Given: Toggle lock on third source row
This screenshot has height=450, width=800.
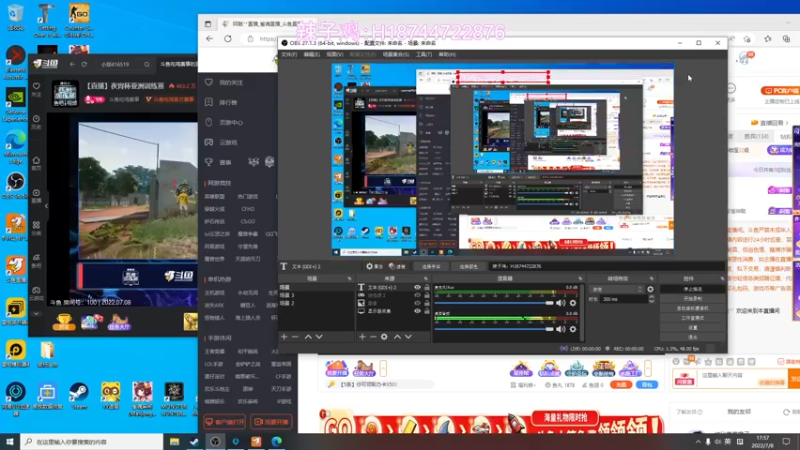Looking at the screenshot, I should point(427,303).
